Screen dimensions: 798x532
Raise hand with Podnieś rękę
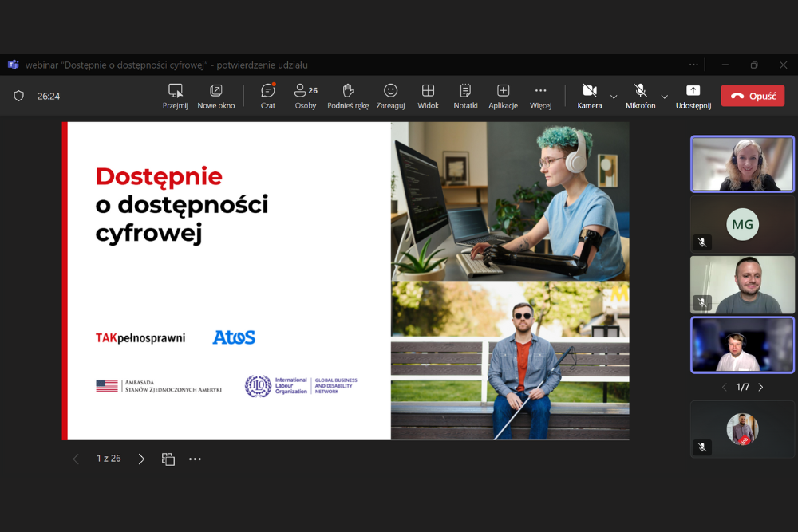[348, 97]
